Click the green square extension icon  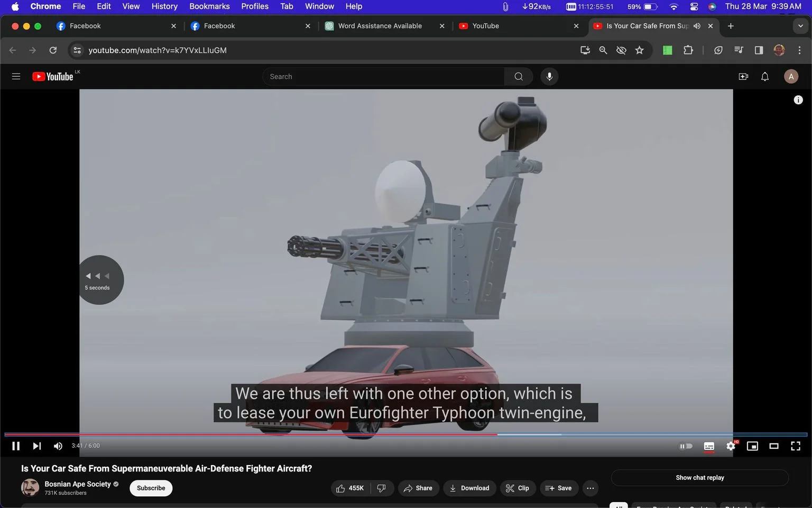[668, 50]
